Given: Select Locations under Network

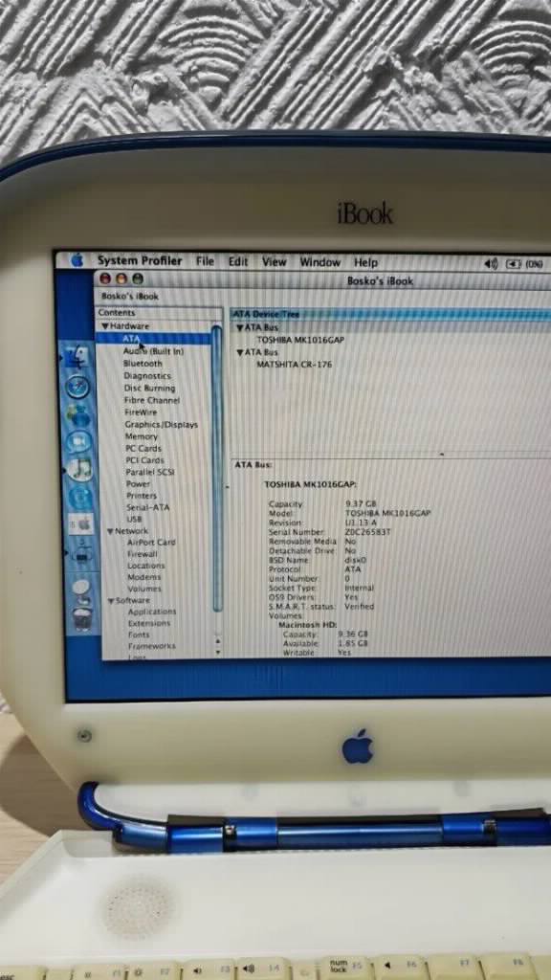Looking at the screenshot, I should [146, 566].
